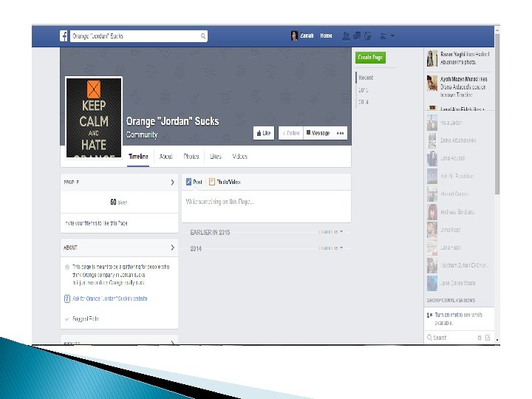Select the Photo/Video composer option
The image size is (532, 399).
(x=225, y=182)
